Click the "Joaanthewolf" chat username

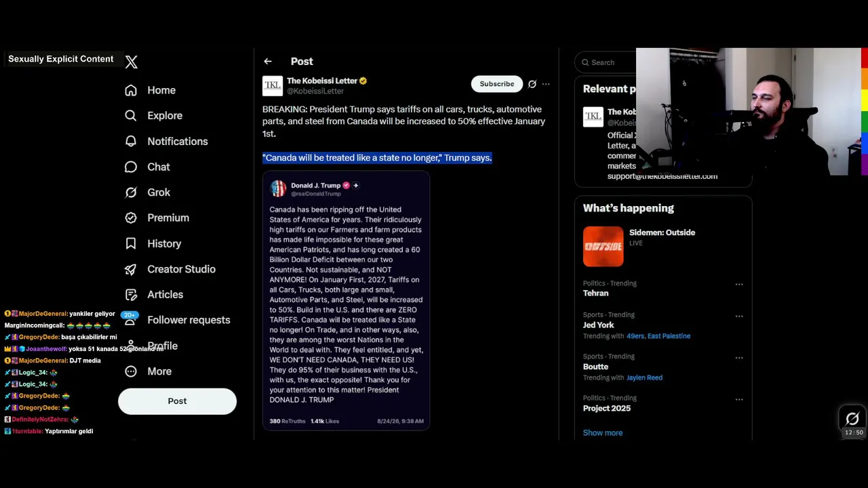point(46,349)
